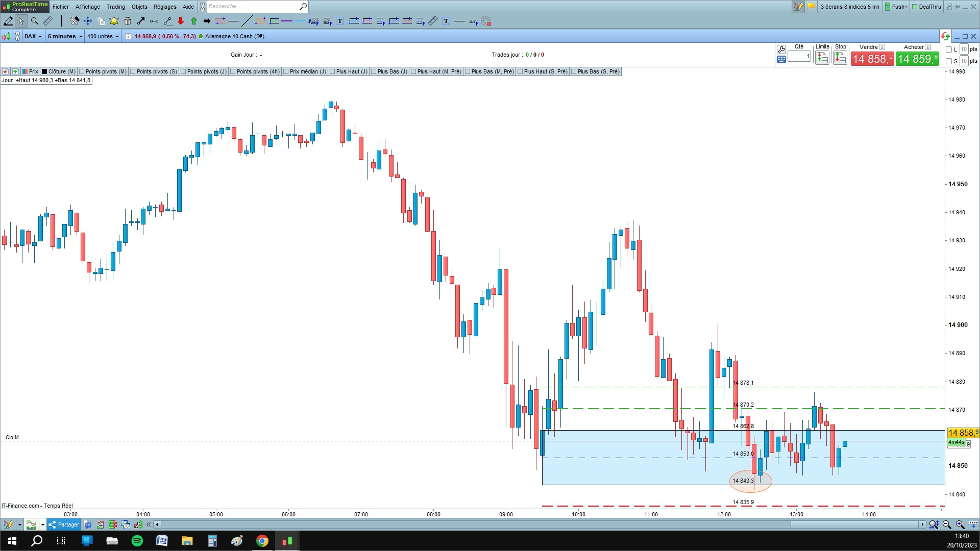The image size is (980, 551).
Task: Open the Trading menu
Action: (115, 7)
